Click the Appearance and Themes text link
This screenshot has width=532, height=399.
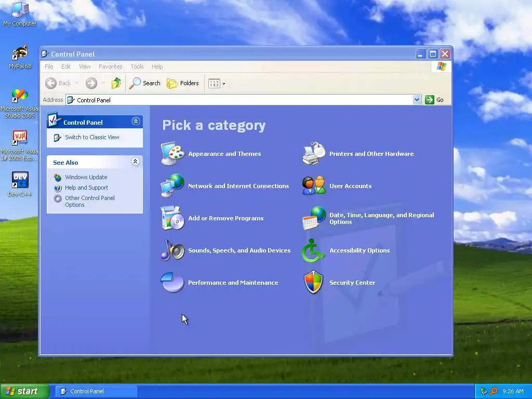tap(224, 154)
